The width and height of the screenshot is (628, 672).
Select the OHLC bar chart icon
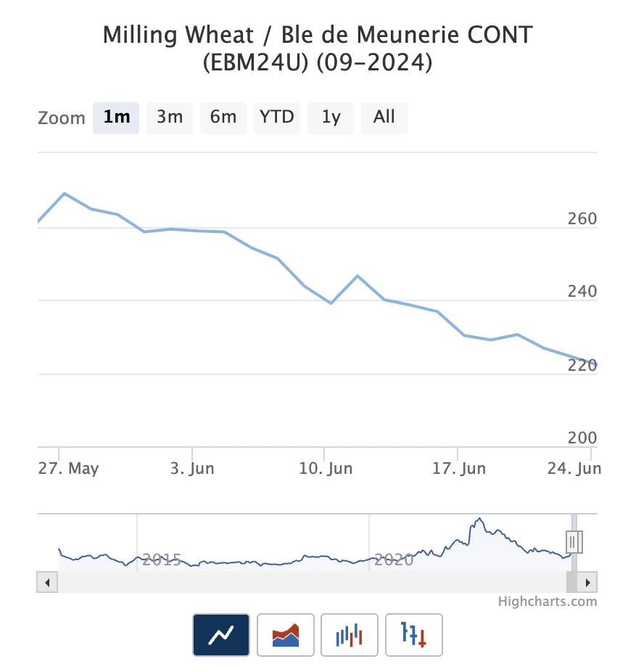[413, 635]
